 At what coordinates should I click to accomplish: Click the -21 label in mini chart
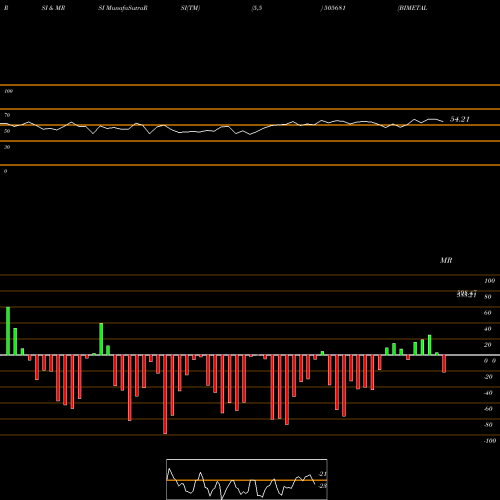322,474
